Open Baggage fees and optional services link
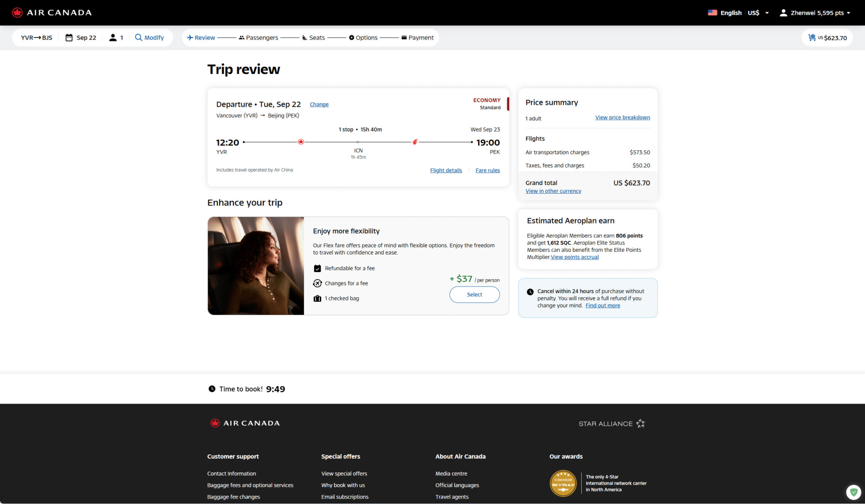 click(250, 486)
